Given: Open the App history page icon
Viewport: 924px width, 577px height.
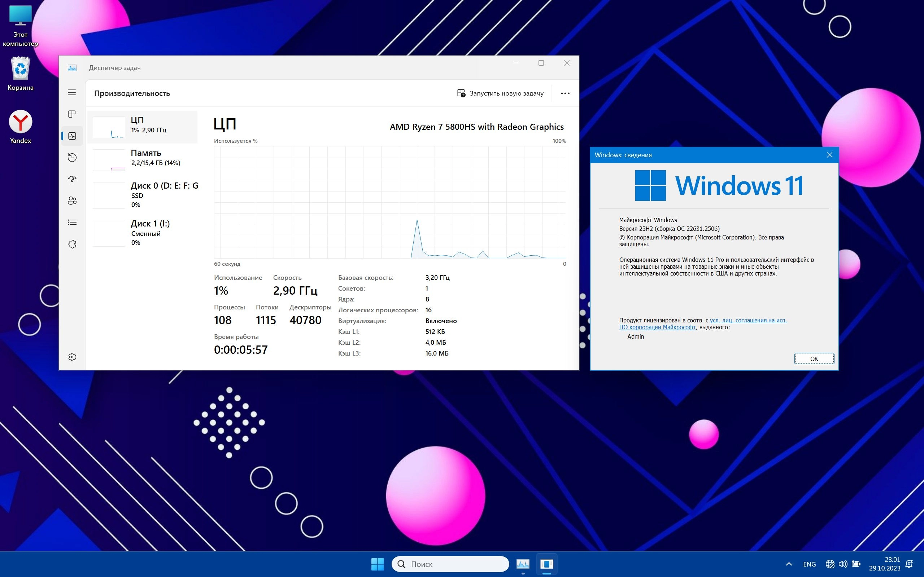Looking at the screenshot, I should (72, 158).
